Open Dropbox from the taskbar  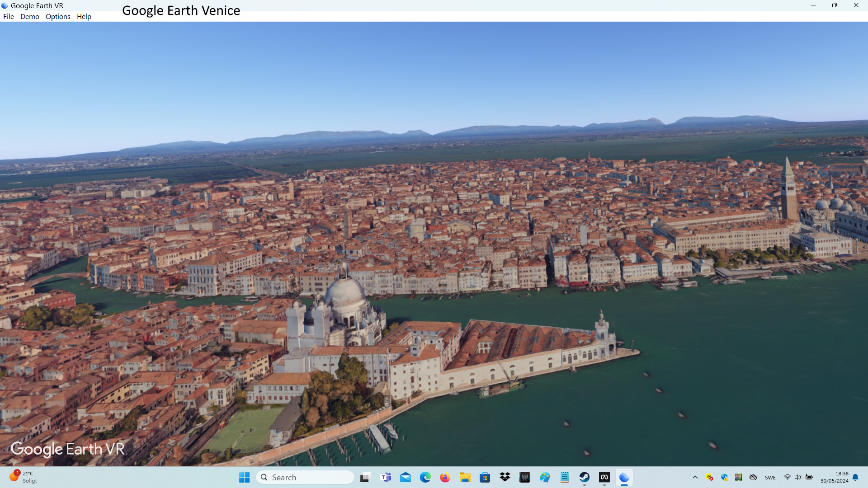(x=505, y=477)
